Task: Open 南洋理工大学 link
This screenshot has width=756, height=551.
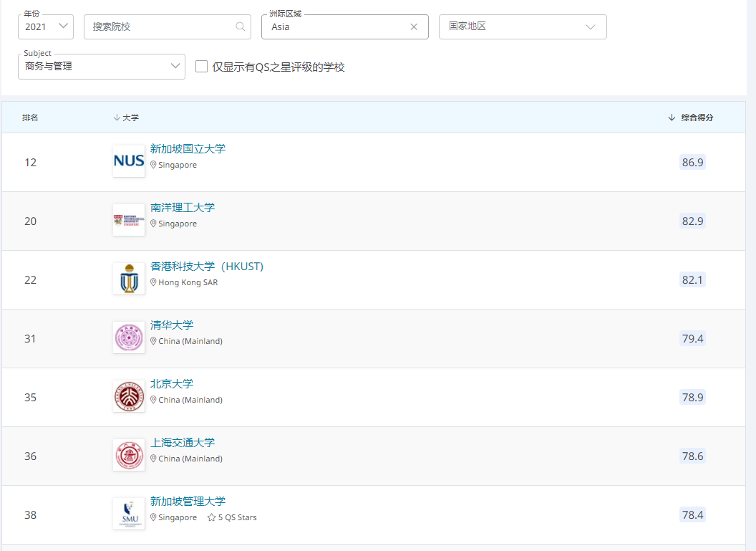Action: [x=183, y=208]
